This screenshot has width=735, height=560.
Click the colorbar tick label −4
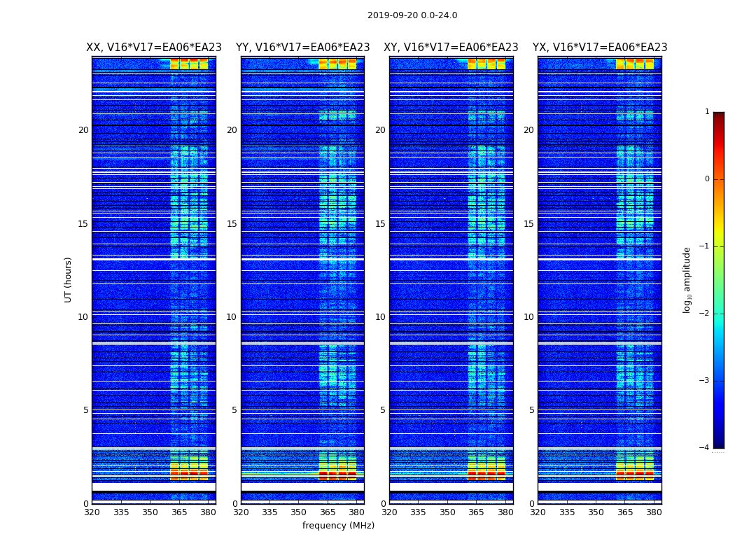(705, 448)
